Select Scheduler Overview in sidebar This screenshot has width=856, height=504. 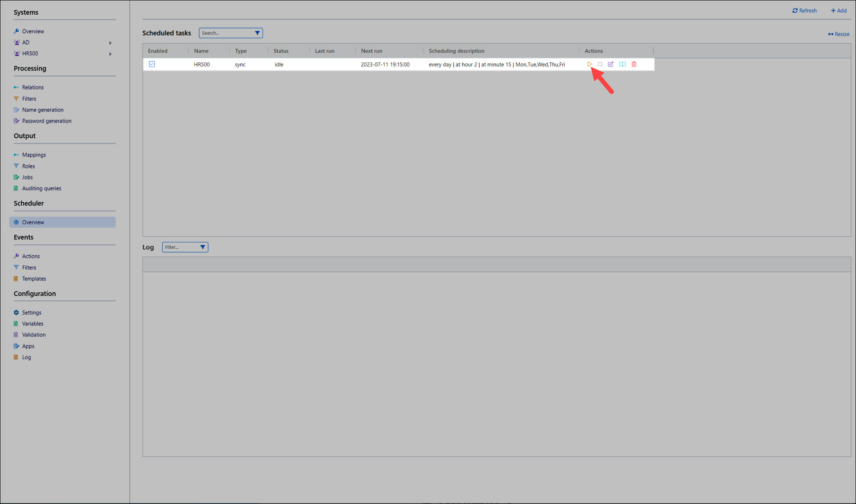click(x=33, y=222)
